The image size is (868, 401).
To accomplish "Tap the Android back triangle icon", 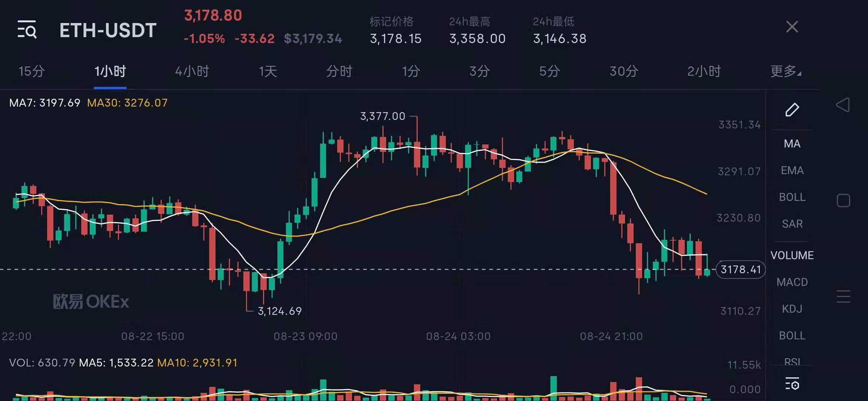I will point(843,105).
